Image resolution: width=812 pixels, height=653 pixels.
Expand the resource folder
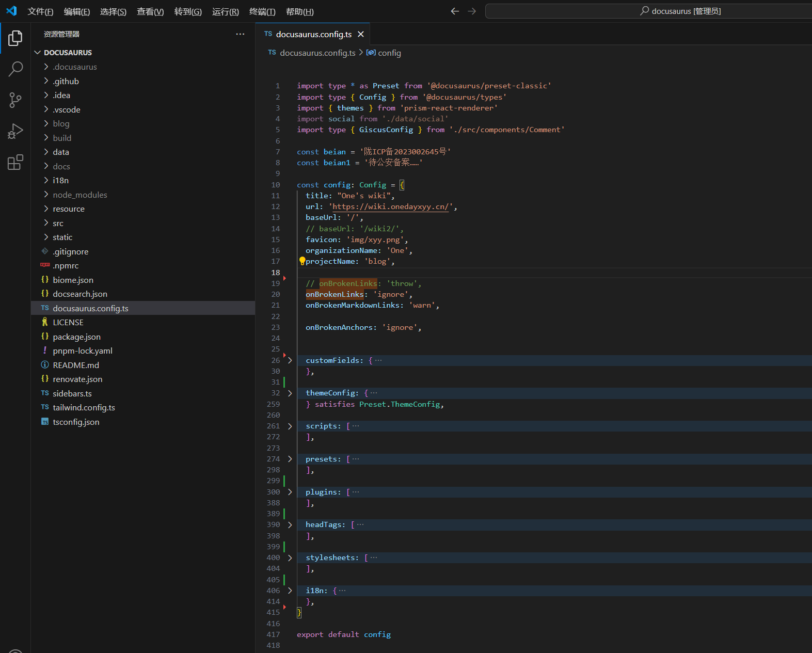143,209
